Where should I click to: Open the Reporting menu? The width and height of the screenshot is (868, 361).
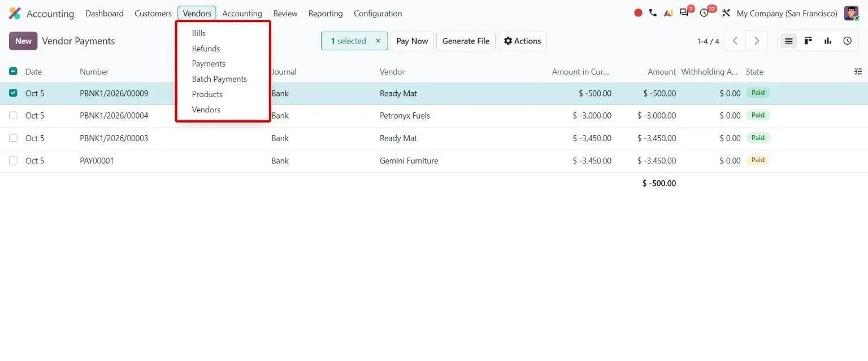coord(325,13)
